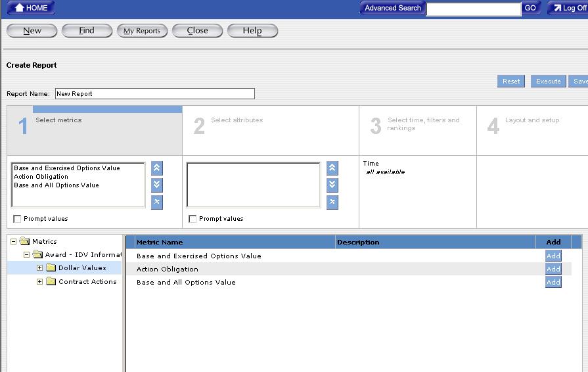Click Action Obligation row in metrics table
The height and width of the screenshot is (372, 588).
(x=349, y=269)
